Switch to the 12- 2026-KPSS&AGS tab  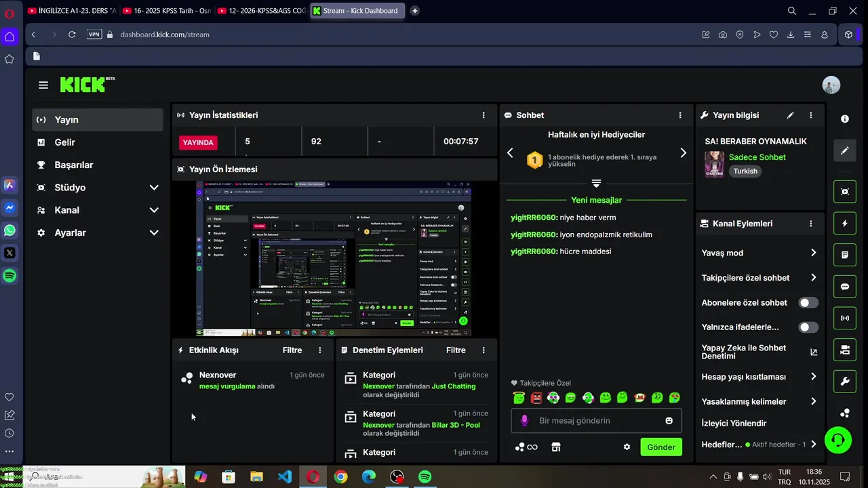[262, 11]
